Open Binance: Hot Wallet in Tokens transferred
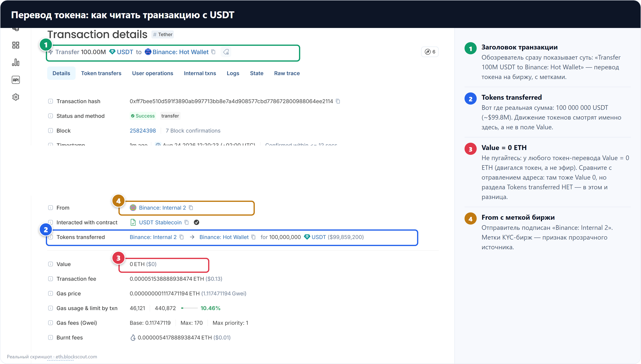The width and height of the screenshot is (641, 364). pyautogui.click(x=224, y=237)
